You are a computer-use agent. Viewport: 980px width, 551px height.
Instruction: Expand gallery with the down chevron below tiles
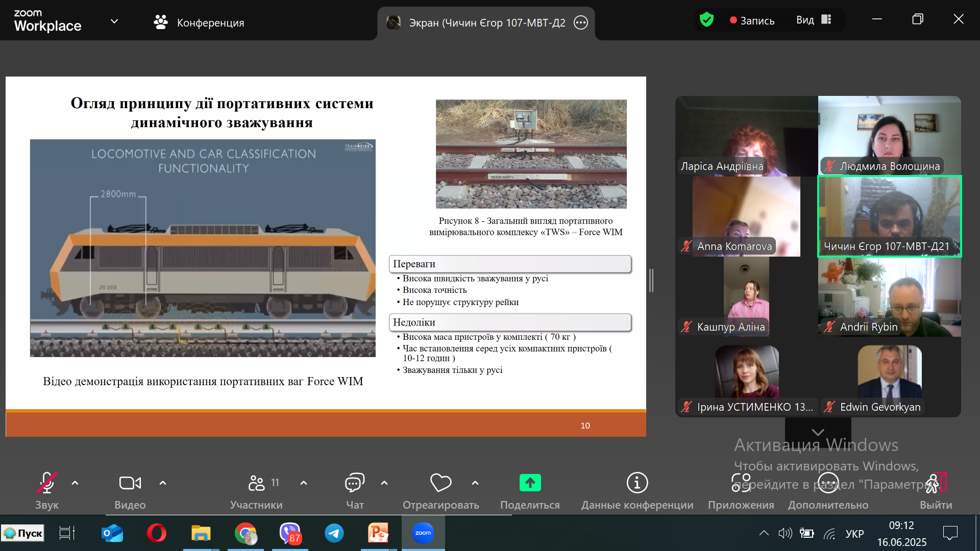click(x=818, y=432)
